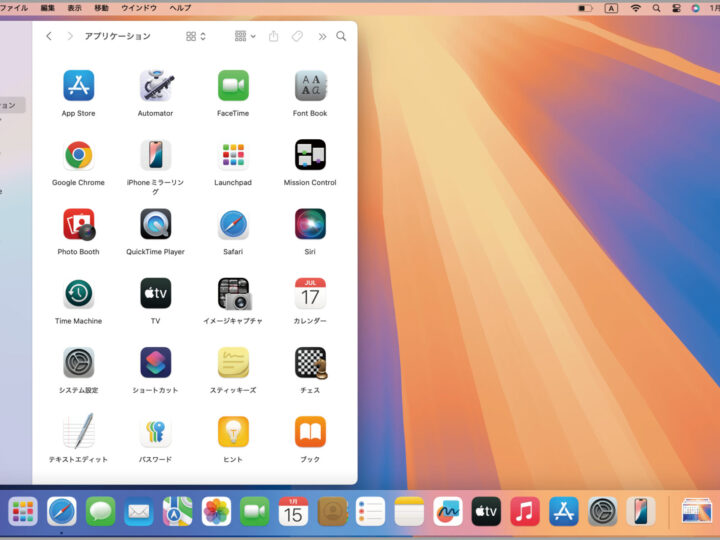Expand hidden toolbar items with double chevron

pyautogui.click(x=322, y=36)
